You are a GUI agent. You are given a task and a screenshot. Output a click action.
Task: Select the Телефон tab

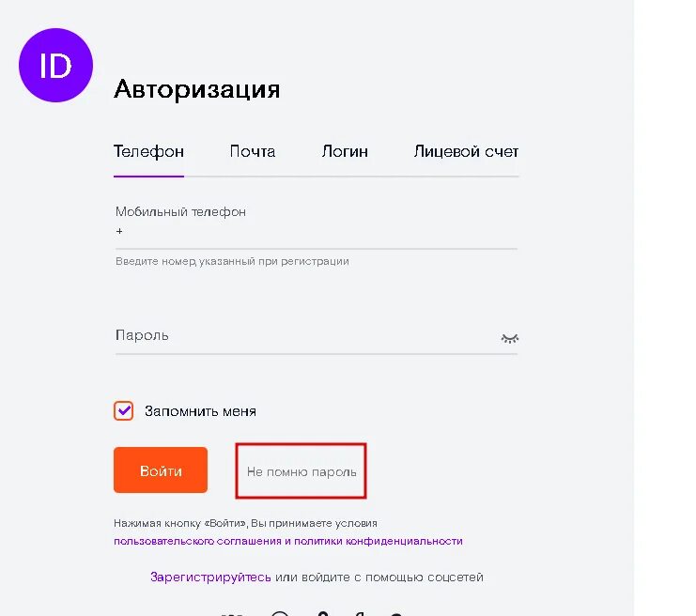click(x=148, y=152)
